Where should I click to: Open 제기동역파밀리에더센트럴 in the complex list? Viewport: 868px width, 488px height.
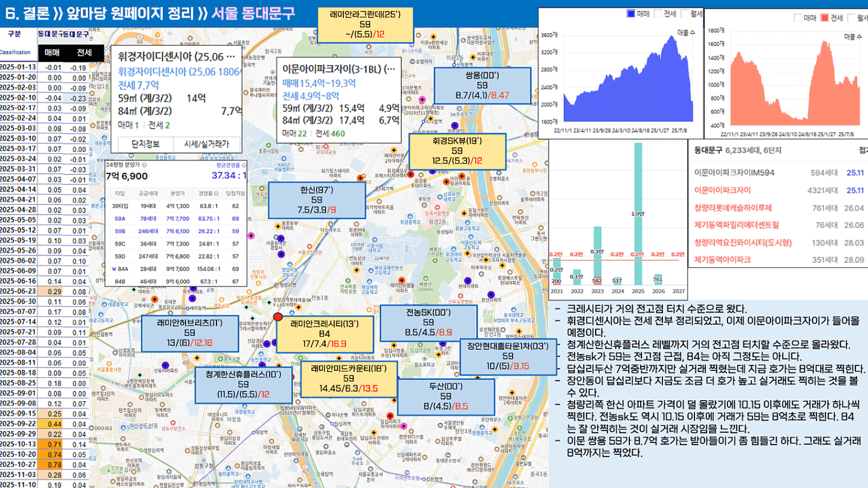[x=779, y=225]
